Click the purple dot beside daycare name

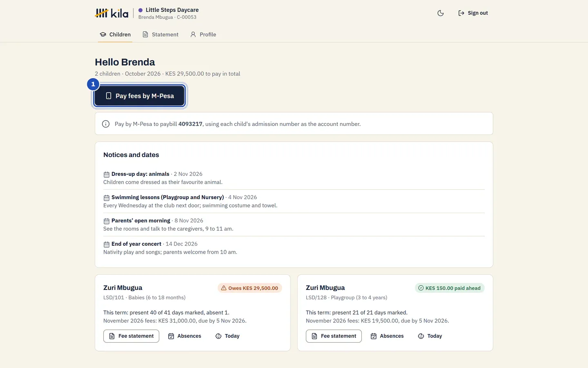(x=140, y=10)
